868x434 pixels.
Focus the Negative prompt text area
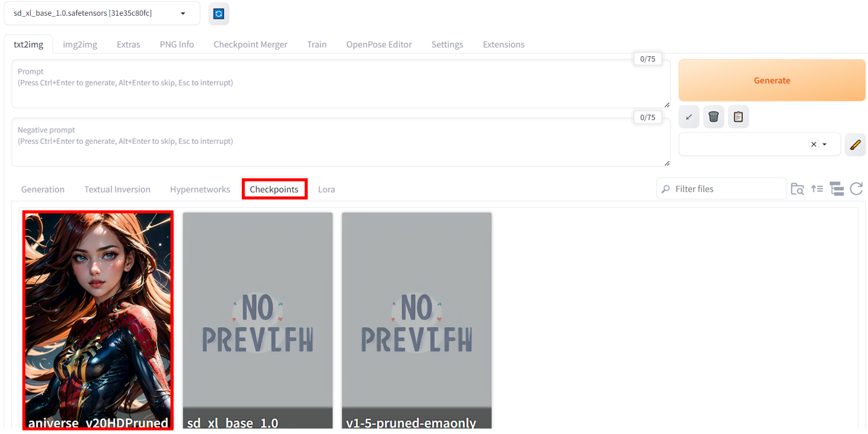[x=341, y=143]
